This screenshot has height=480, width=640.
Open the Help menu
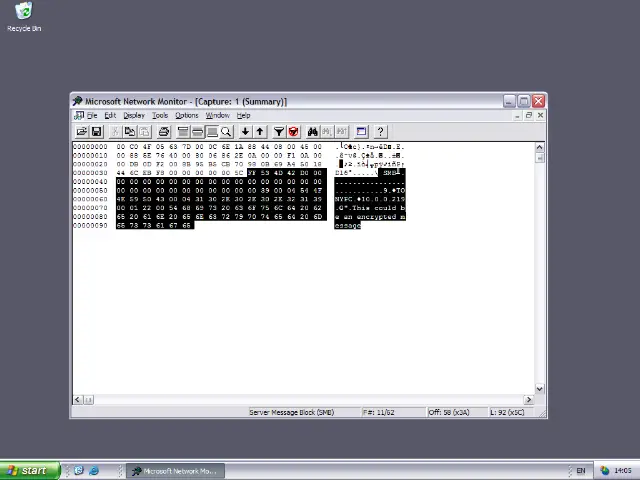pyautogui.click(x=243, y=116)
